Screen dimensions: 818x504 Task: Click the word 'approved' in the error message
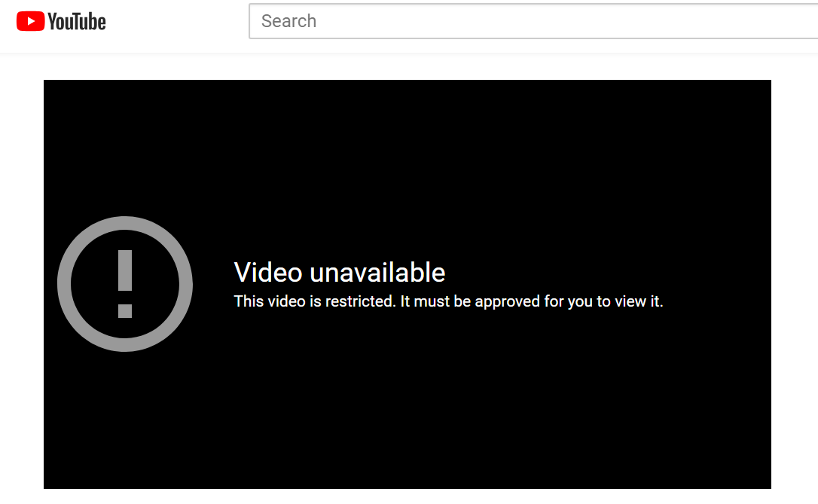(507, 302)
